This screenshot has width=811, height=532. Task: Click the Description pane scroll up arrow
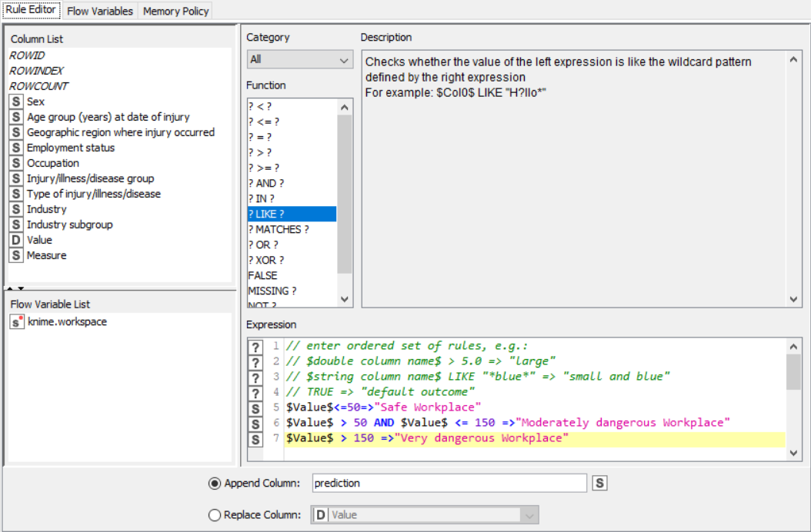point(793,59)
